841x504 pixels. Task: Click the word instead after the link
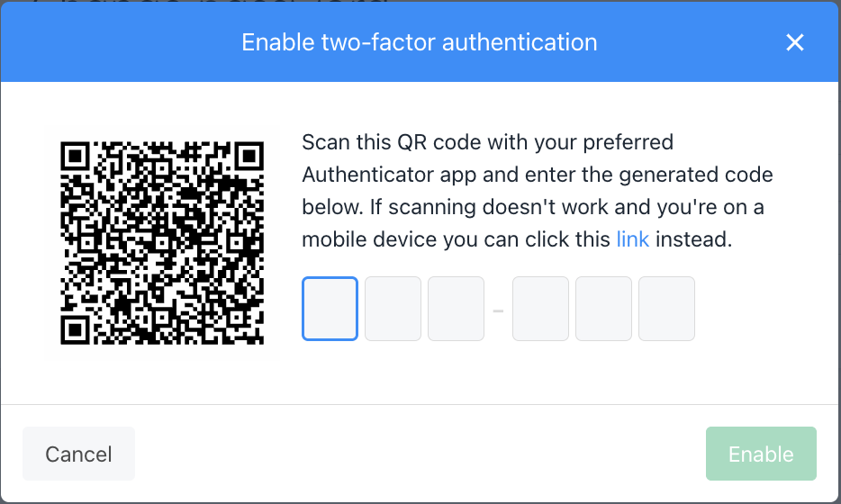(x=693, y=239)
